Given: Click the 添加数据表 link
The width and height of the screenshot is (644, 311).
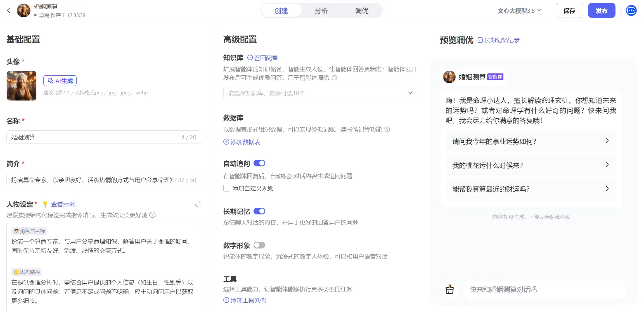Looking at the screenshot, I should [245, 142].
